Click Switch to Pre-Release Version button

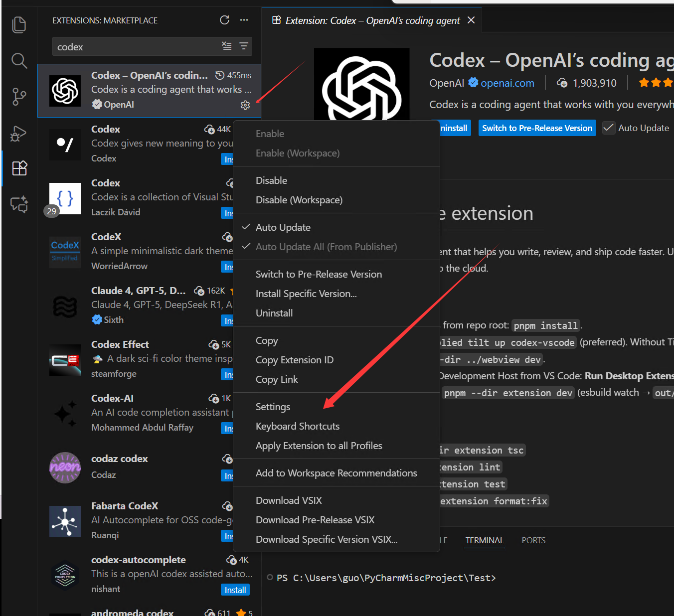pos(537,128)
